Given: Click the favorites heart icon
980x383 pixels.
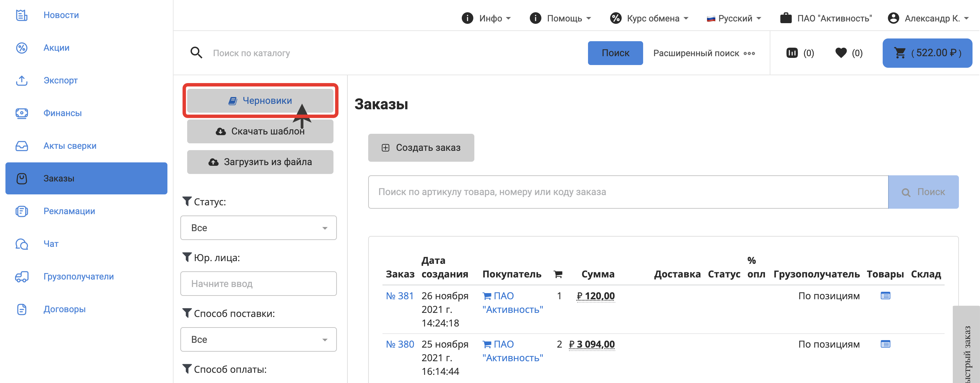Looking at the screenshot, I should [841, 53].
